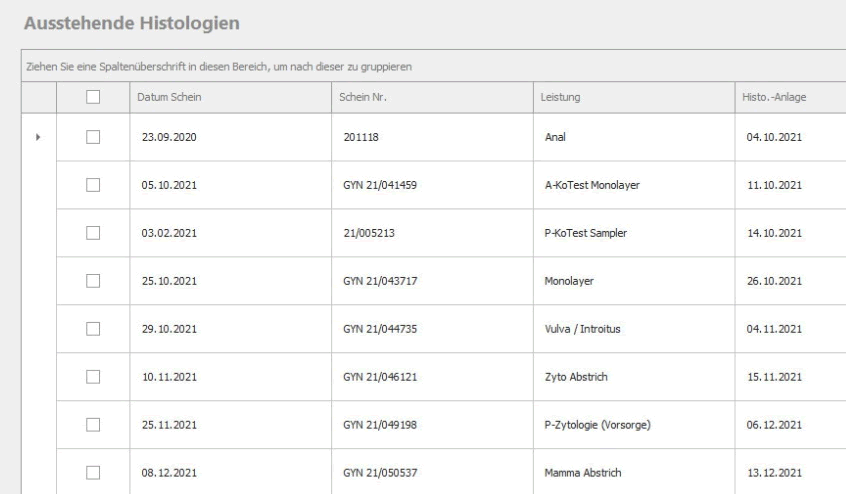Tick checkbox for the Mamma Abstrich row
This screenshot has height=494, width=846.
(x=94, y=472)
